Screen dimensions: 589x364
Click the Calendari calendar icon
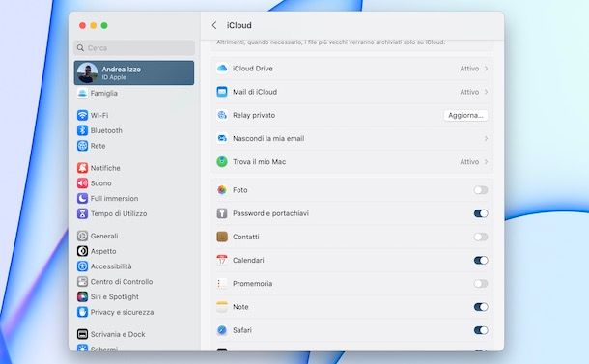pos(222,260)
